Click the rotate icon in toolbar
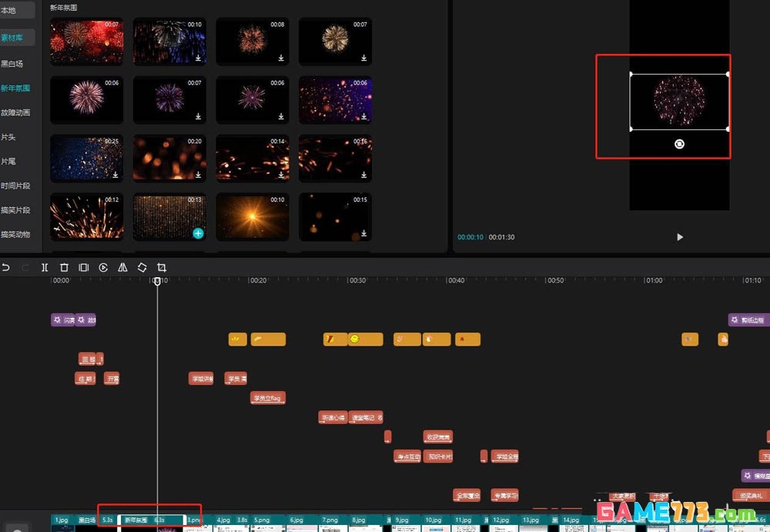This screenshot has width=770, height=532. (142, 267)
